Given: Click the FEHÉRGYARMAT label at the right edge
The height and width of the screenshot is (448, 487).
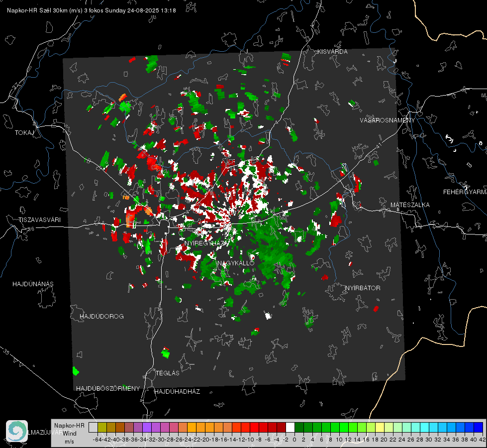Looking at the screenshot, I should click(x=465, y=192).
